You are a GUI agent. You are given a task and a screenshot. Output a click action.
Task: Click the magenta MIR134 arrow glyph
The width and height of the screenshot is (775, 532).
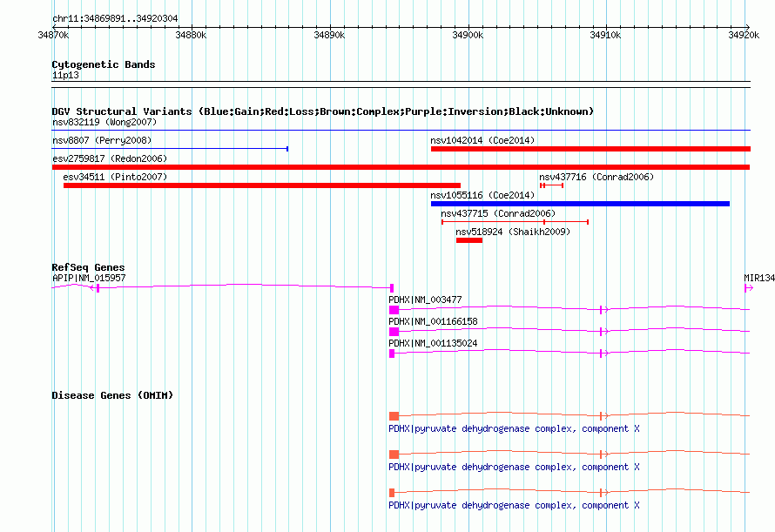(x=749, y=287)
